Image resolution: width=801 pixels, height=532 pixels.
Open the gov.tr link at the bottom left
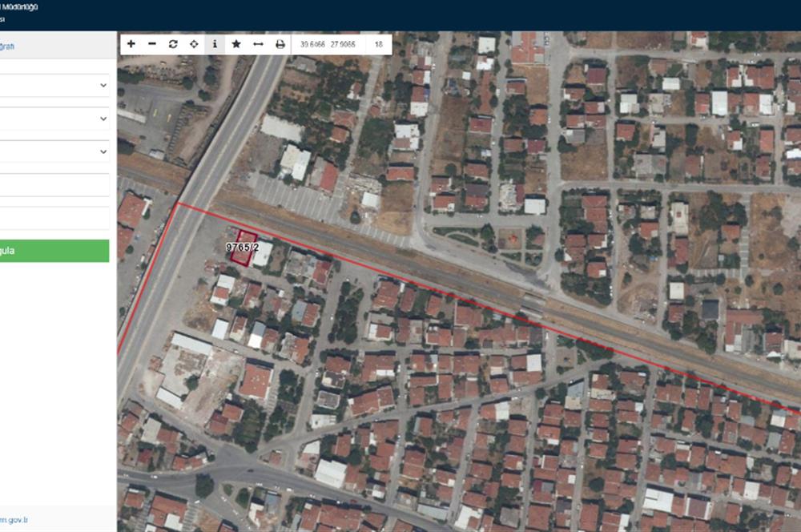(14, 520)
